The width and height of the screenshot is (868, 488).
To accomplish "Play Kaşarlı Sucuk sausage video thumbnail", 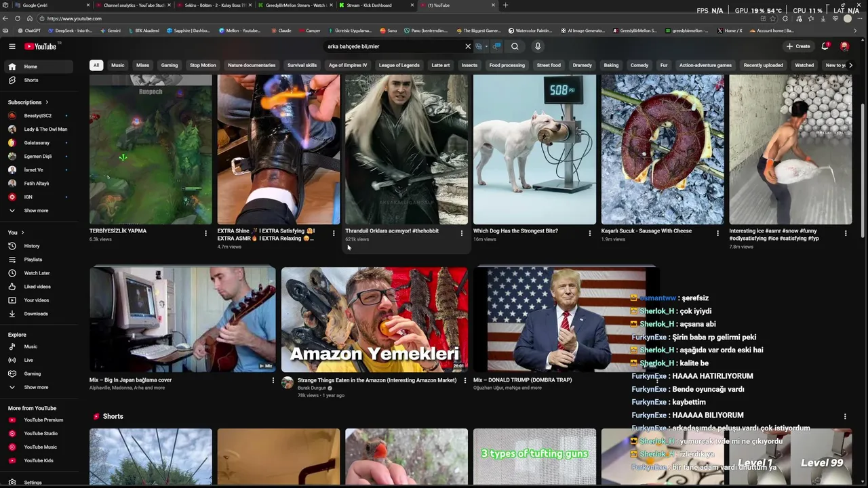I will click(663, 149).
